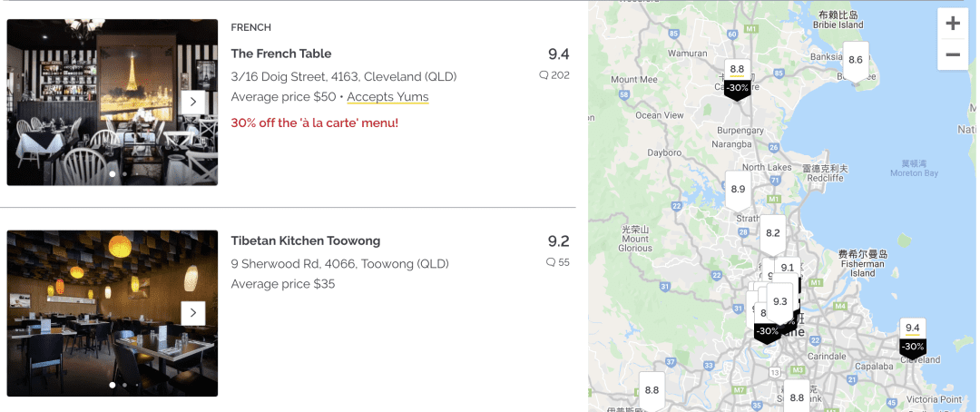Next photo arrow on The French Table
The image size is (980, 412).
pos(192,102)
